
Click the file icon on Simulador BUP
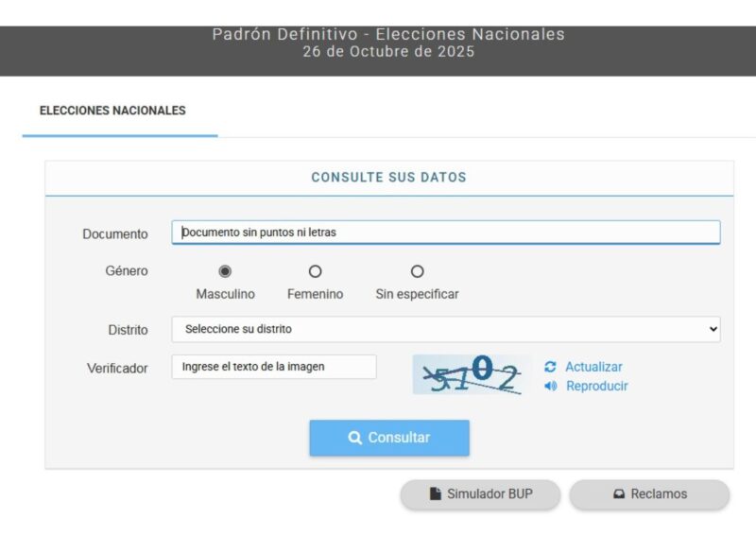point(436,493)
